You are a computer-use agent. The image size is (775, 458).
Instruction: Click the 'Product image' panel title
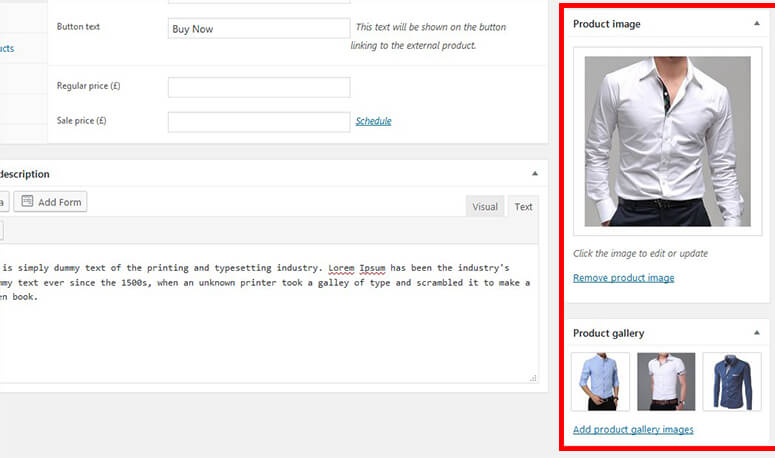click(x=606, y=24)
